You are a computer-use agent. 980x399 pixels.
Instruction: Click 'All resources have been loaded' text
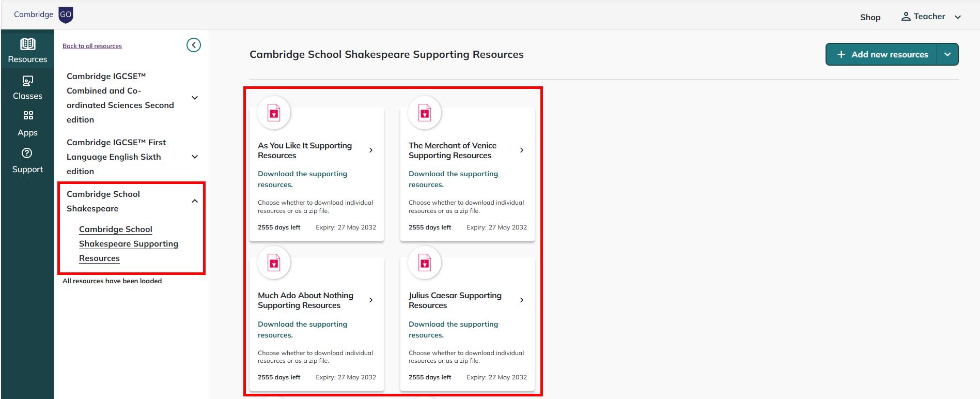112,281
